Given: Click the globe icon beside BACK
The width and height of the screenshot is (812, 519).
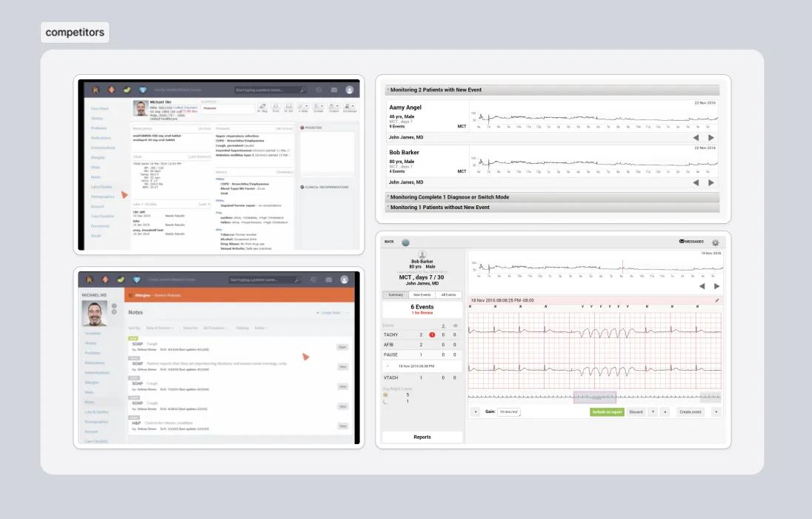Looking at the screenshot, I should pos(405,242).
